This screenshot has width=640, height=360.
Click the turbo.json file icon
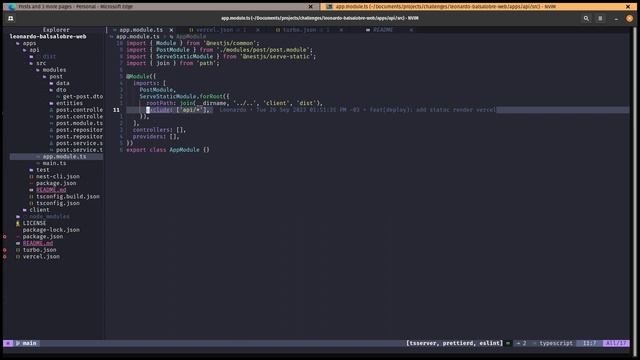tap(18, 250)
